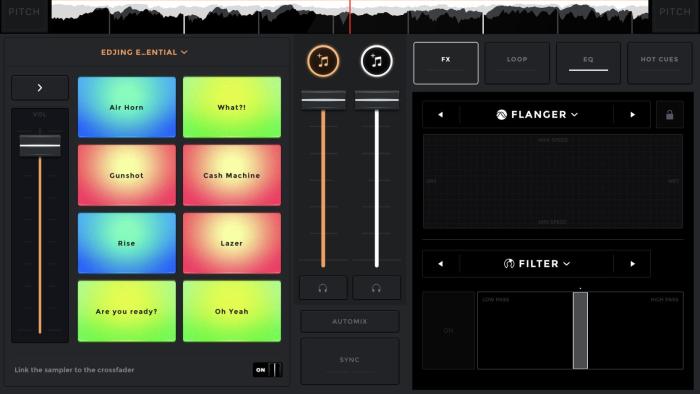Lock the Flanger effect

(670, 115)
